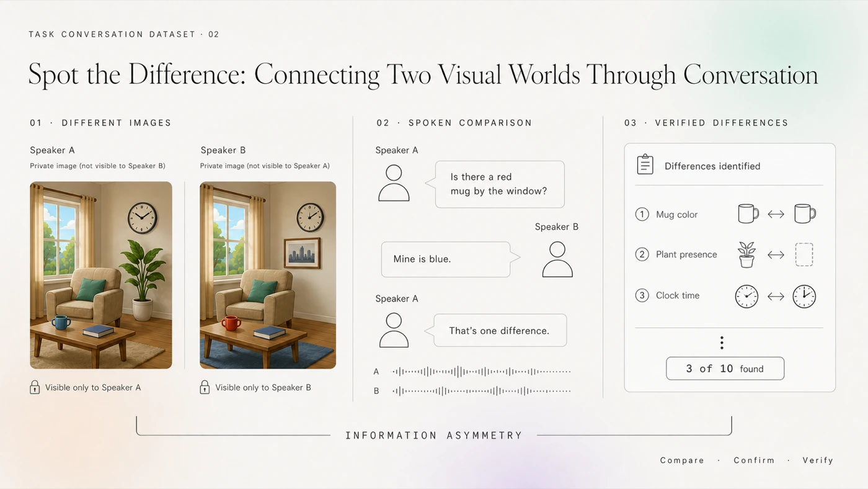This screenshot has width=868, height=489.
Task: Click the Verify label at bottom right
Action: click(x=818, y=460)
